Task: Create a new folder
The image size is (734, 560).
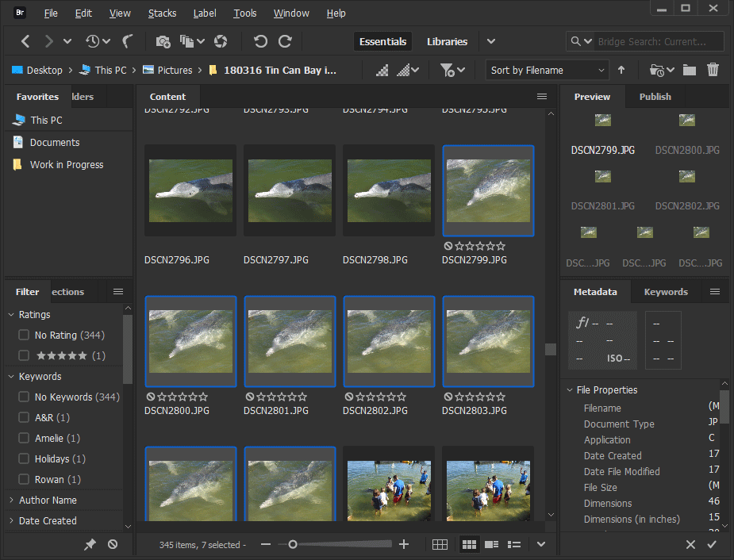Action: click(x=690, y=70)
